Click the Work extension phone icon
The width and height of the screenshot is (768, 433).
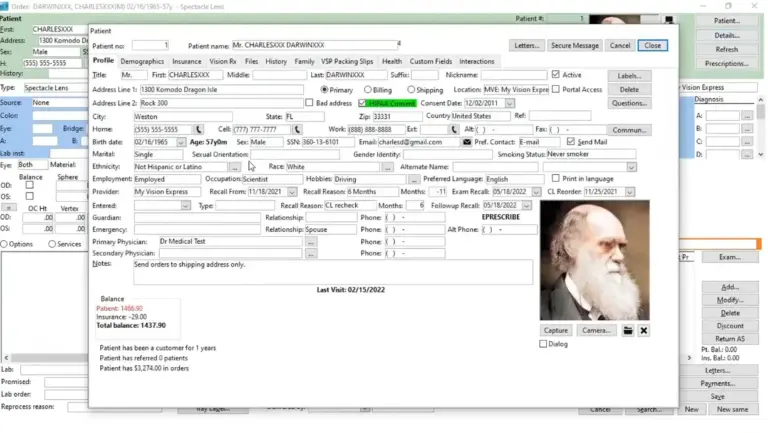(x=454, y=129)
